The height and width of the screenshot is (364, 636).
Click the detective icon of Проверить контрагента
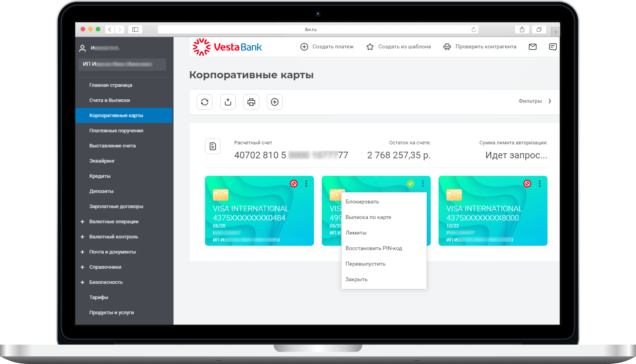pyautogui.click(x=447, y=47)
